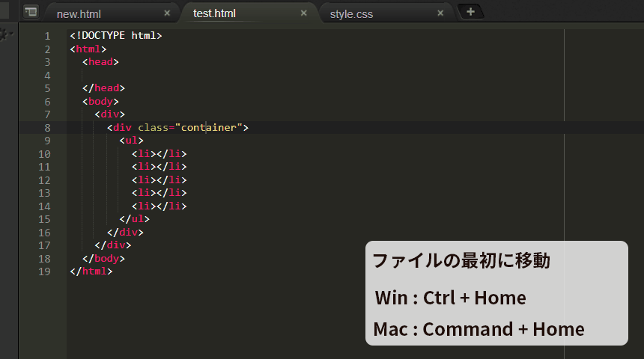
Task: Click line number 8 in gutter
Action: pyautogui.click(x=47, y=128)
